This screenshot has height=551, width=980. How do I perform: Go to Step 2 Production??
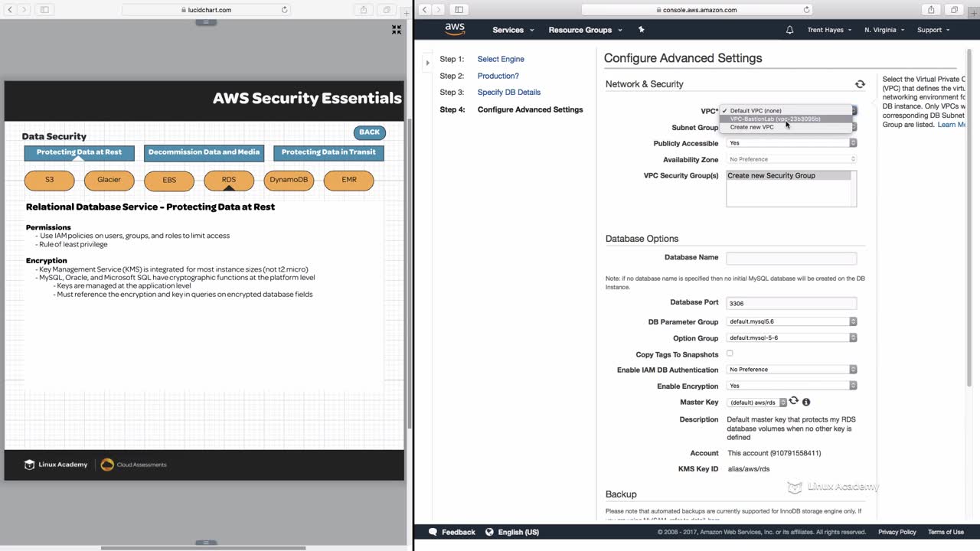click(498, 76)
